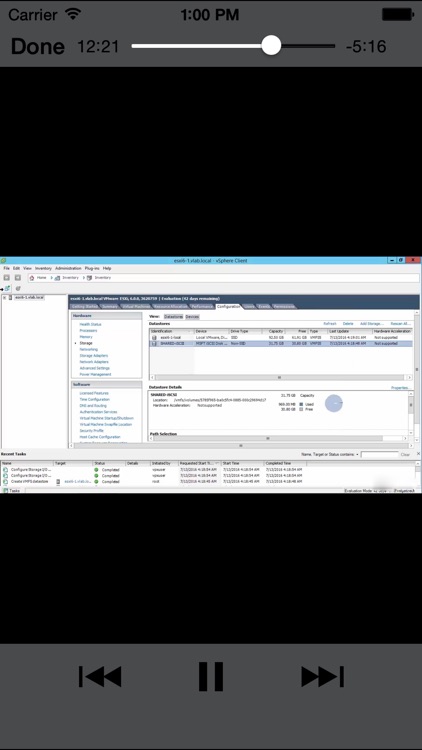Select the Devices view button
Image resolution: width=422 pixels, height=750 pixels.
pyautogui.click(x=192, y=317)
